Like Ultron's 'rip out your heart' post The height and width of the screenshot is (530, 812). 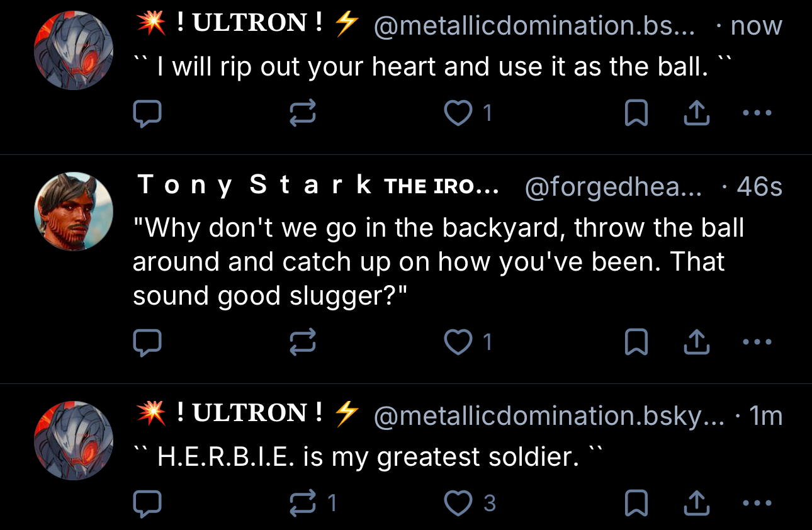pos(458,114)
